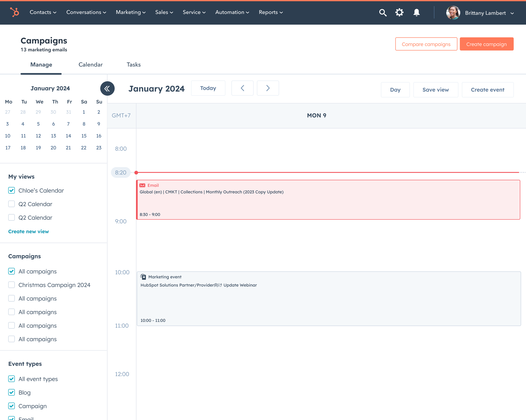The image size is (526, 420).
Task: Click the red current-time marker dot
Action: [136, 173]
